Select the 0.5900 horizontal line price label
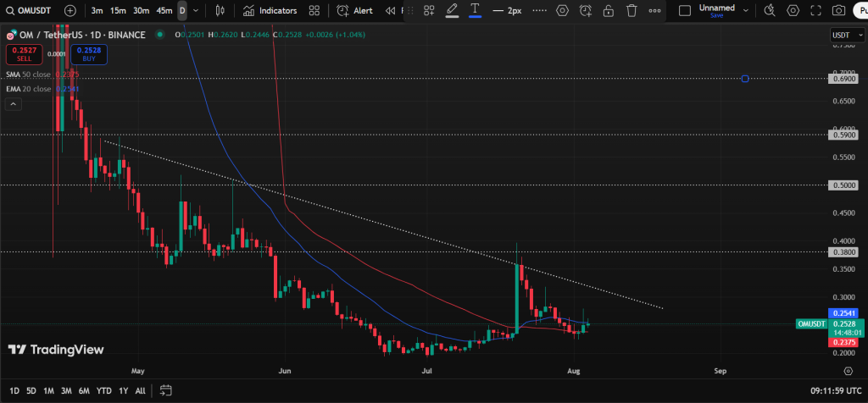 click(843, 135)
